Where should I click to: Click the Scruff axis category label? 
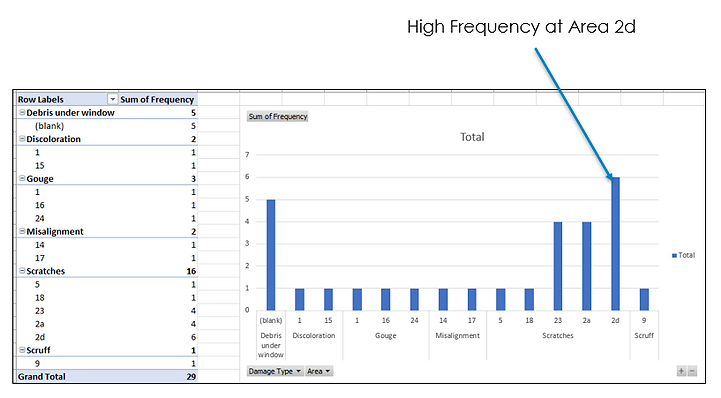point(644,335)
